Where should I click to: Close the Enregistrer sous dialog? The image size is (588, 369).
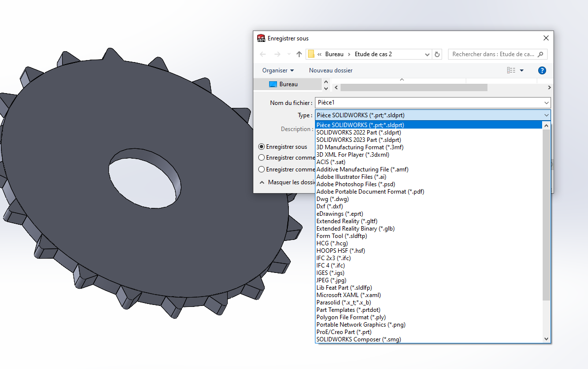tap(546, 38)
